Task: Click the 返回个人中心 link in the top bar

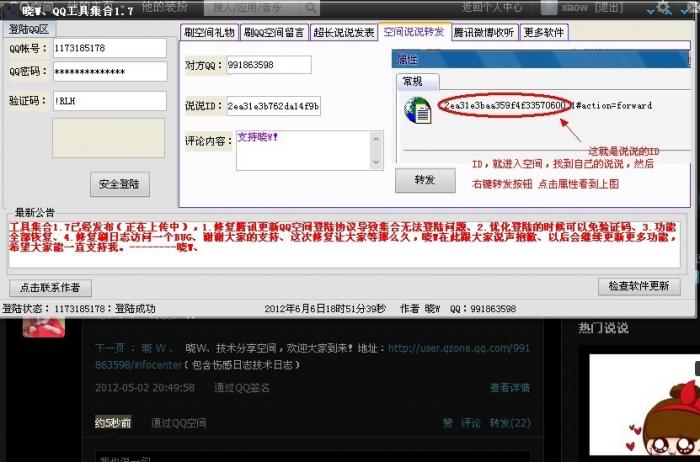Action: pyautogui.click(x=492, y=7)
